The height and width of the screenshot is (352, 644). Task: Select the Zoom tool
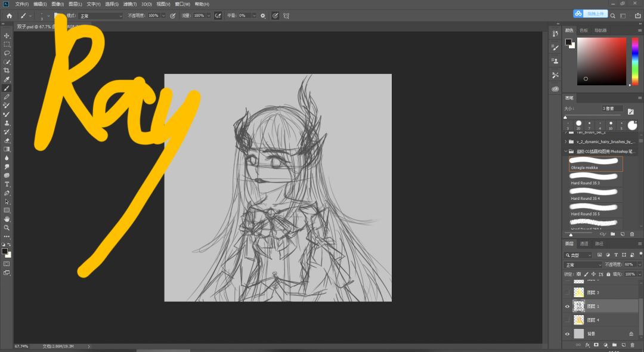[7, 227]
